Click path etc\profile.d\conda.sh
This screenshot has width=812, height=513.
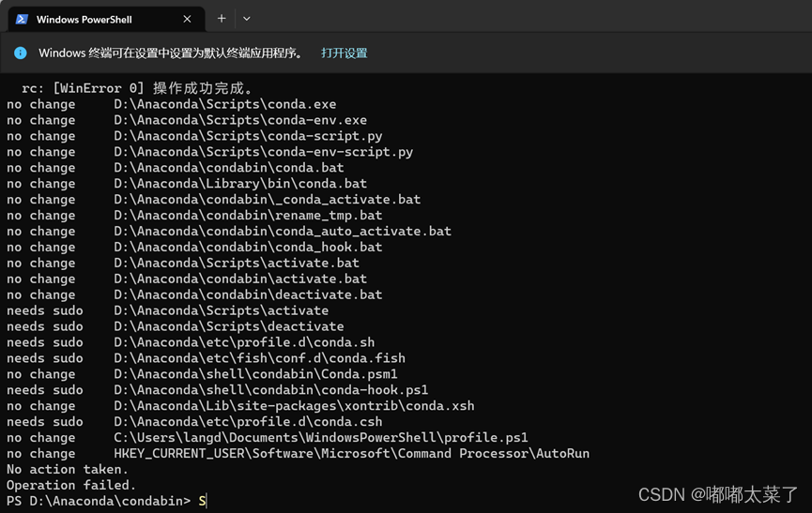pyautogui.click(x=244, y=342)
